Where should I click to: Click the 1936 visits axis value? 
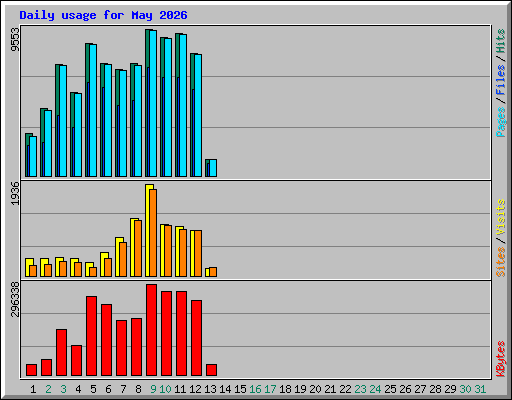[x=15, y=193]
